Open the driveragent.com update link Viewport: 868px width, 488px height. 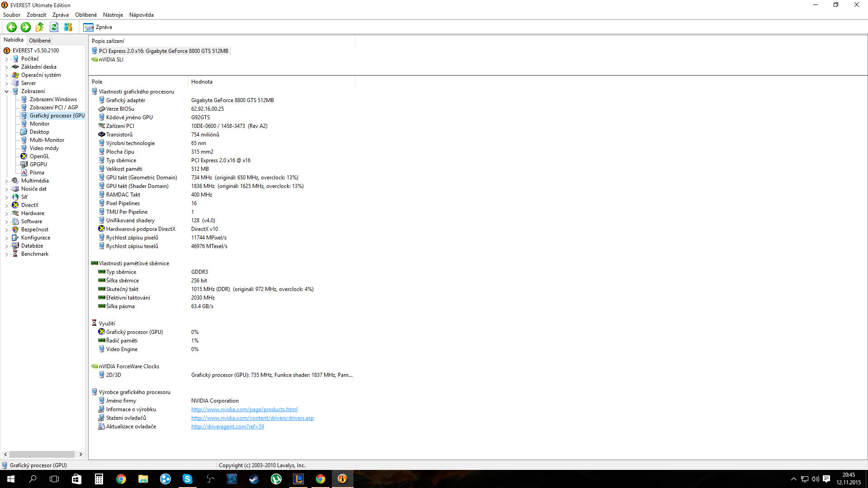click(x=227, y=427)
